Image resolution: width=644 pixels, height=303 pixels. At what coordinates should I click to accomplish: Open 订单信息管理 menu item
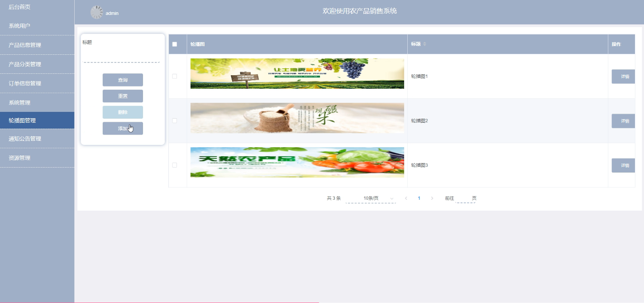37,83
